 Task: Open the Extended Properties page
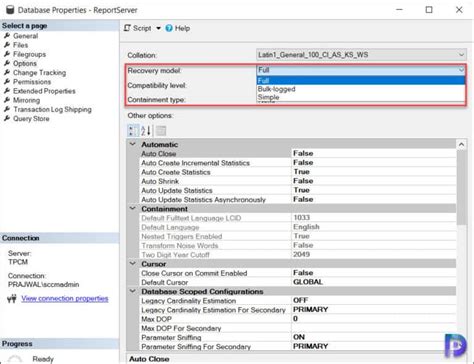44,91
